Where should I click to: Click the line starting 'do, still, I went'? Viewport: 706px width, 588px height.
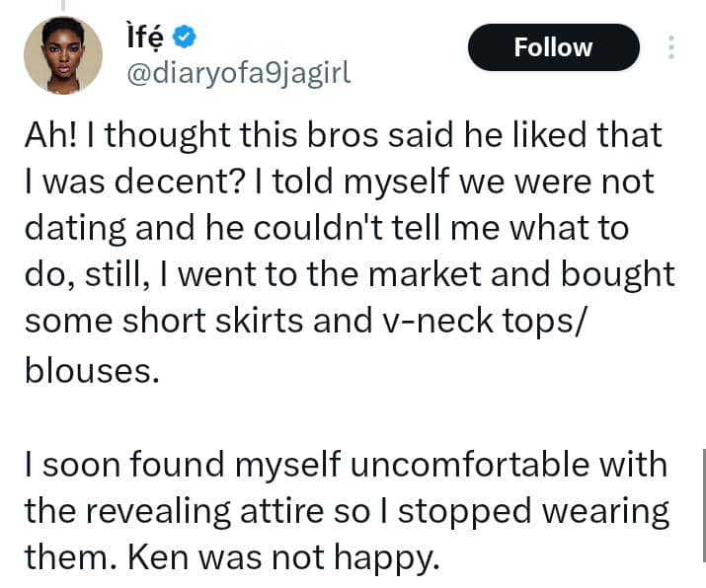[x=349, y=275]
